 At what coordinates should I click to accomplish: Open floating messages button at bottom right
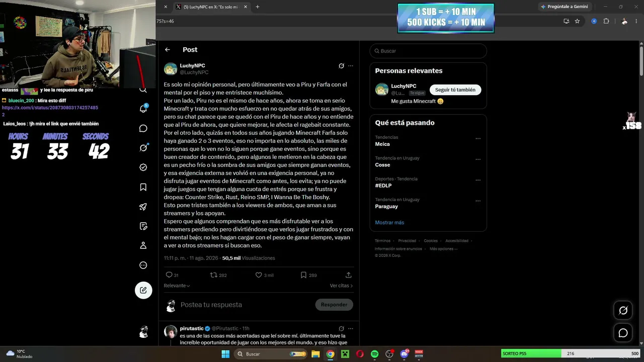[x=623, y=333]
